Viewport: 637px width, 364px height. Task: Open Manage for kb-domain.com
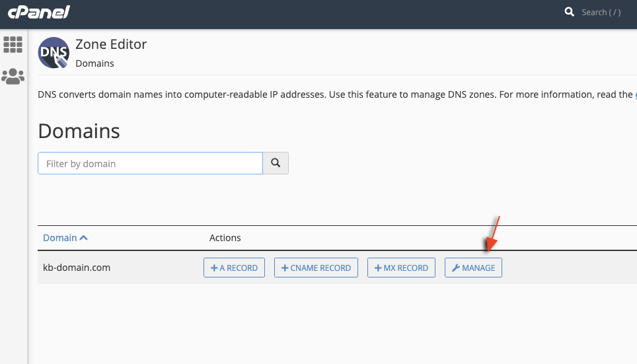[473, 268]
